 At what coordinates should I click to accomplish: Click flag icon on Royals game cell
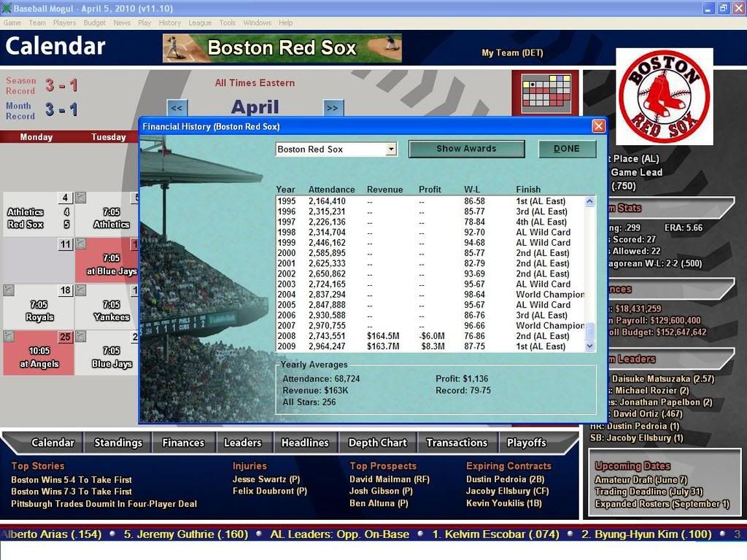[x=8, y=290]
